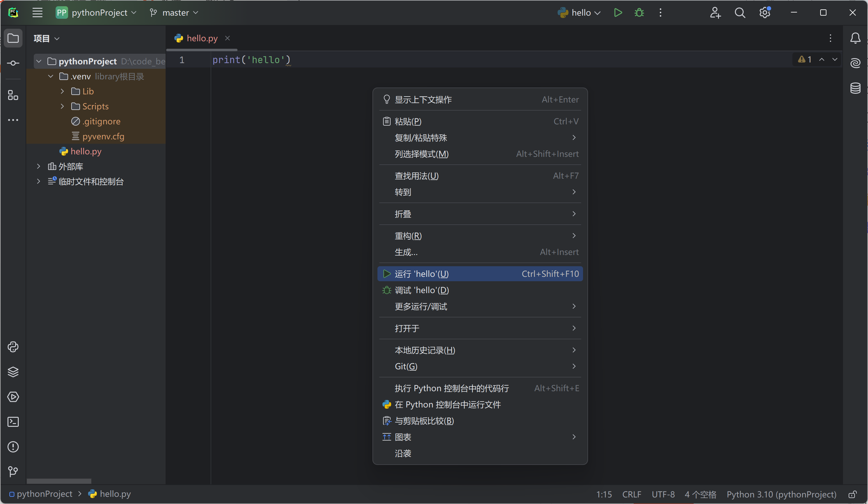The height and width of the screenshot is (504, 868).
Task: Open the Terminal tool window
Action: point(13,422)
